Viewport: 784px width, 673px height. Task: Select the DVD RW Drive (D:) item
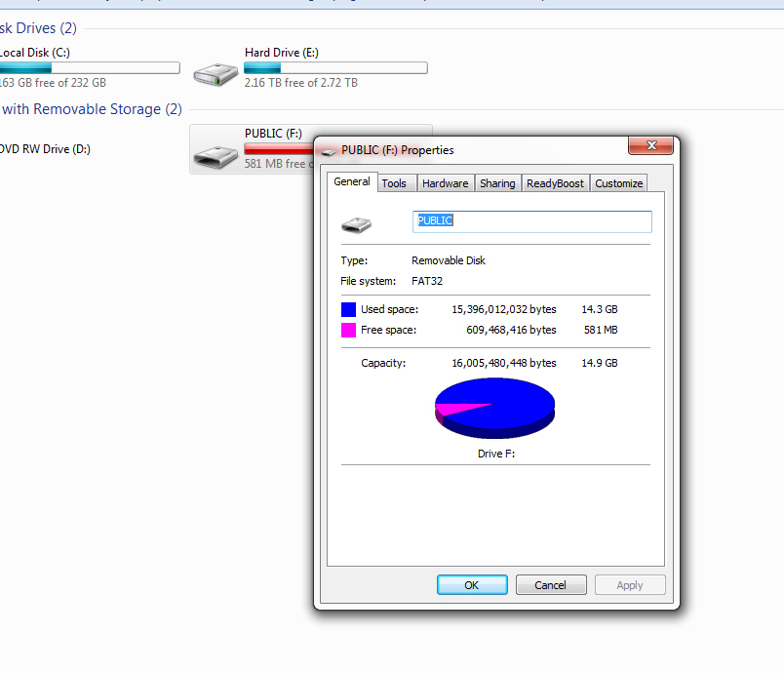(45, 149)
